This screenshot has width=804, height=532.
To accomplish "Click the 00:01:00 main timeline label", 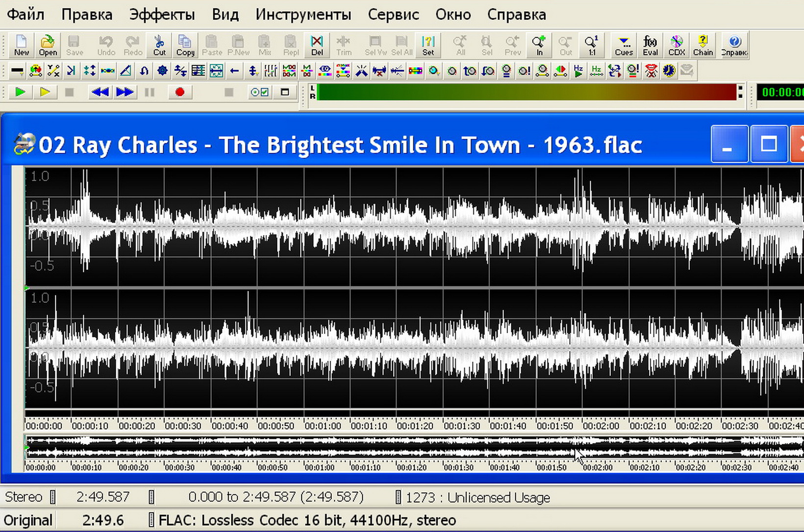I will point(322,426).
